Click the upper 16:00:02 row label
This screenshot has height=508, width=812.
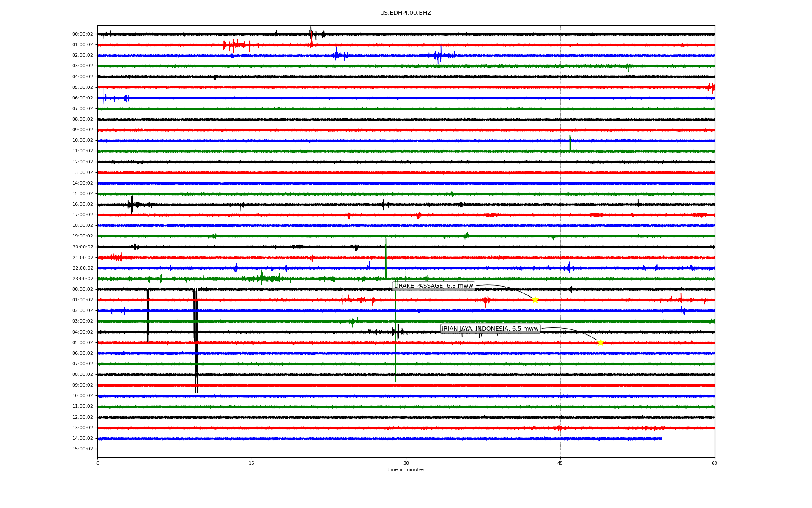click(x=82, y=204)
